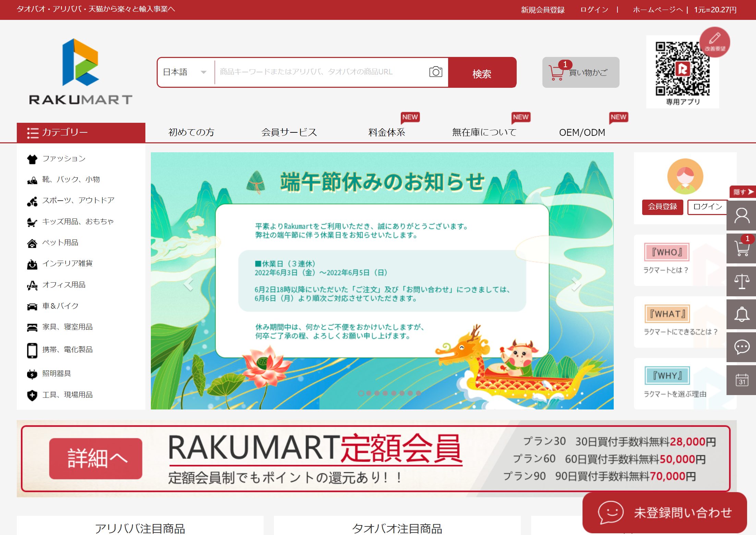Select the first carousel dot

click(361, 393)
